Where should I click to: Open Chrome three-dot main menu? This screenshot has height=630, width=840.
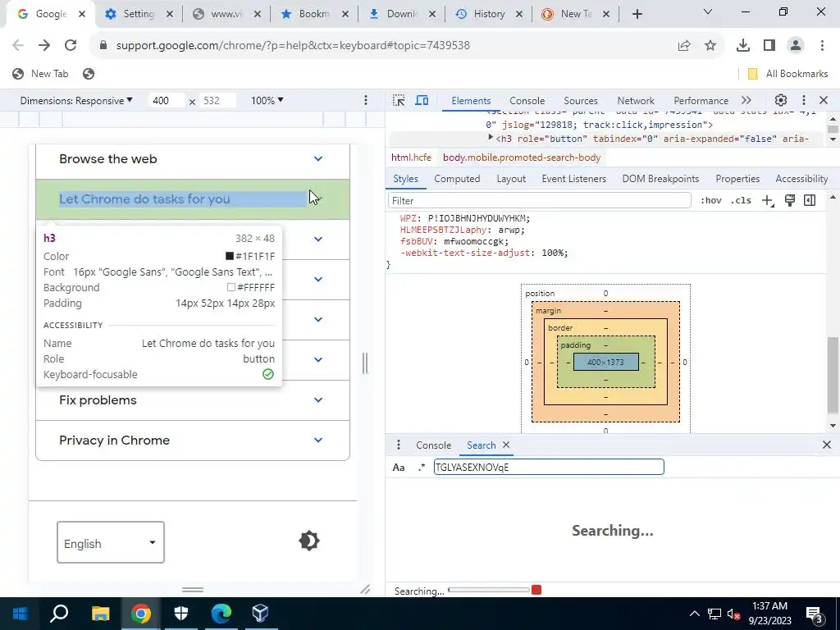(822, 46)
